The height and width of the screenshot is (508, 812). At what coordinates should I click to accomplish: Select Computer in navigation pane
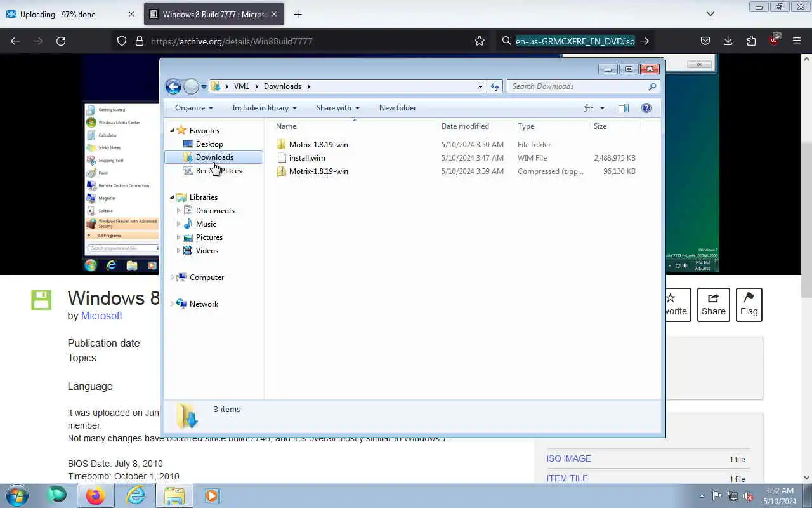(x=206, y=277)
